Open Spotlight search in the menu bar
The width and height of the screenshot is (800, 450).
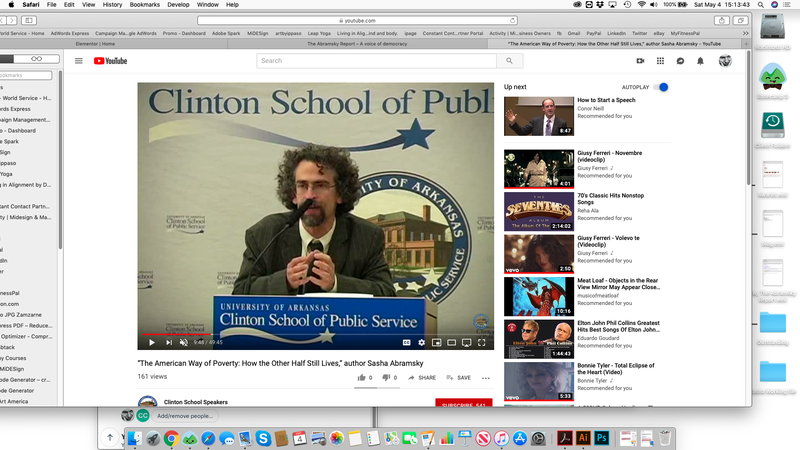[x=760, y=5]
